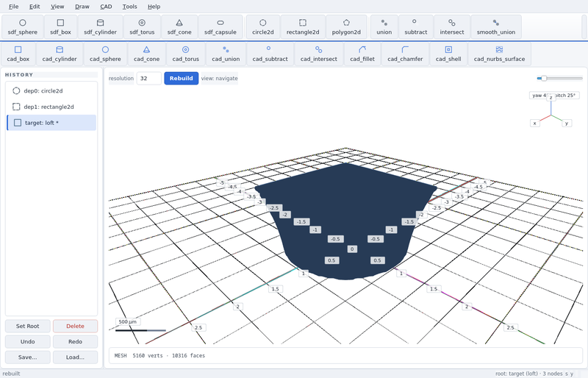This screenshot has width=588, height=378.
Task: Adjust the viewport slider handle
Action: point(544,79)
